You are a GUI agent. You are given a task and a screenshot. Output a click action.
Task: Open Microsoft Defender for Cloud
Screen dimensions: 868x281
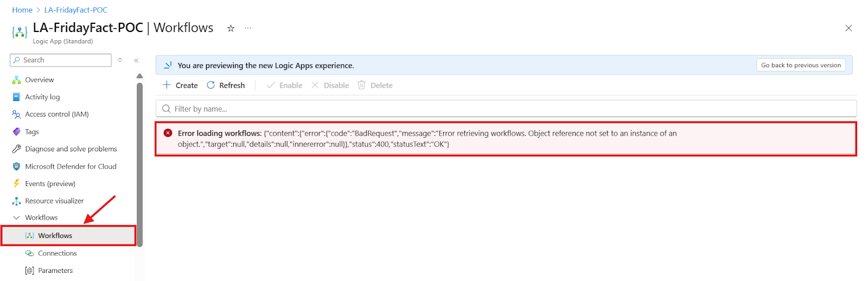[71, 167]
